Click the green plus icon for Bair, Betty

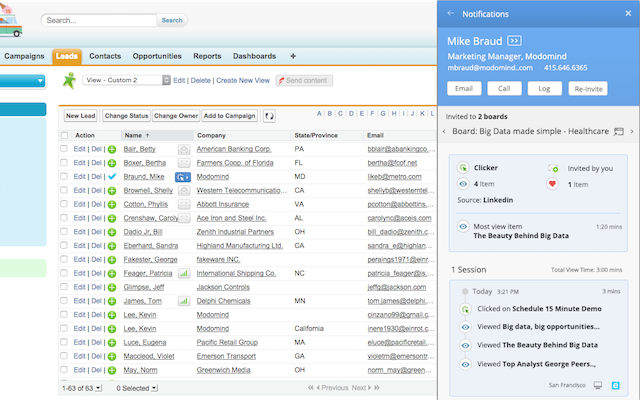click(112, 149)
